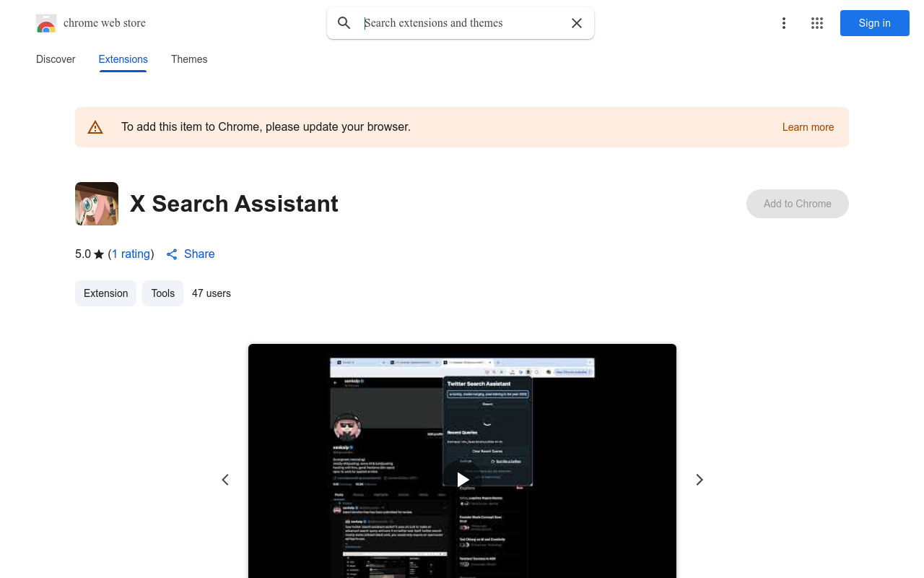Image resolution: width=924 pixels, height=578 pixels.
Task: Click the 'chrome web store' text
Action: pos(105,23)
